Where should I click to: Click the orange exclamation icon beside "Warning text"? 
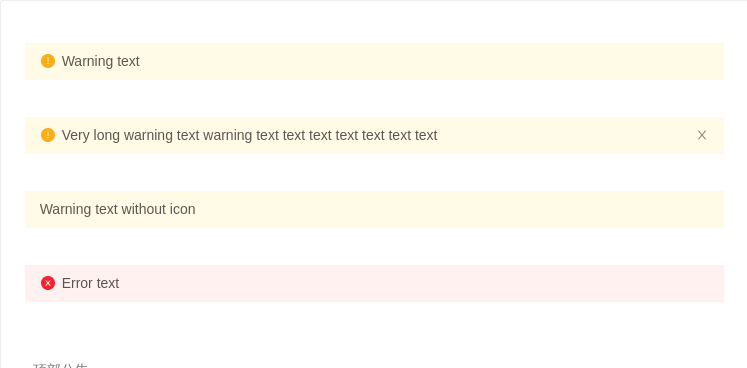click(48, 61)
